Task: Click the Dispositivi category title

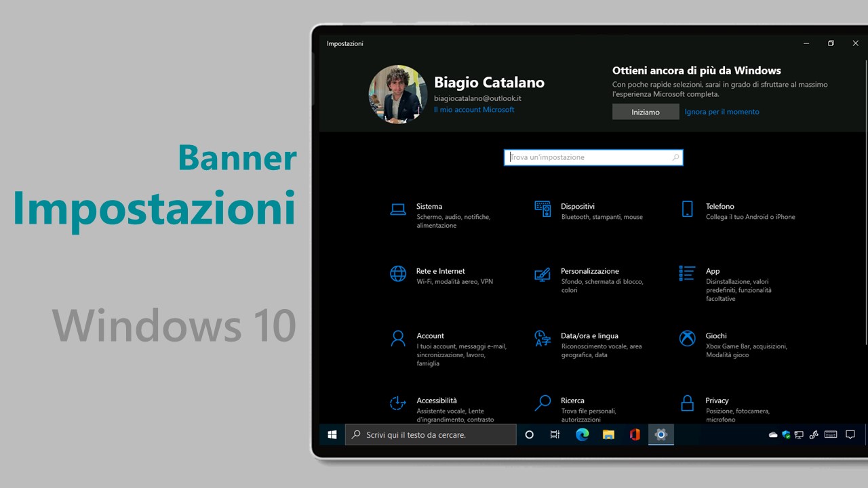Action: click(578, 206)
